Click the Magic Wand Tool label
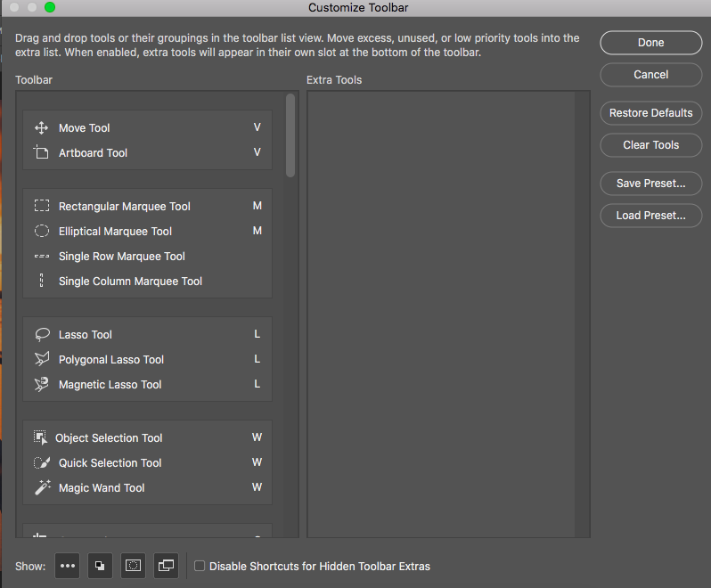This screenshot has width=711, height=588. [x=102, y=488]
